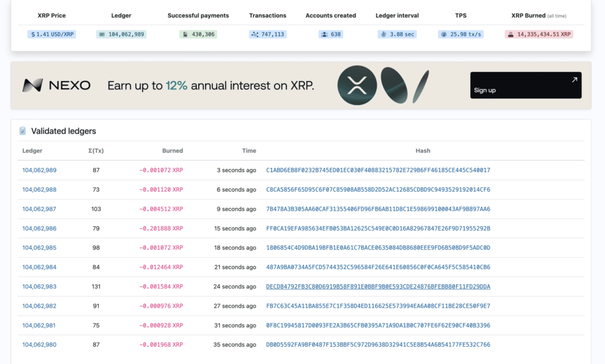Click burned value -0.004512 XRP
The width and height of the screenshot is (605, 364).
coord(161,209)
